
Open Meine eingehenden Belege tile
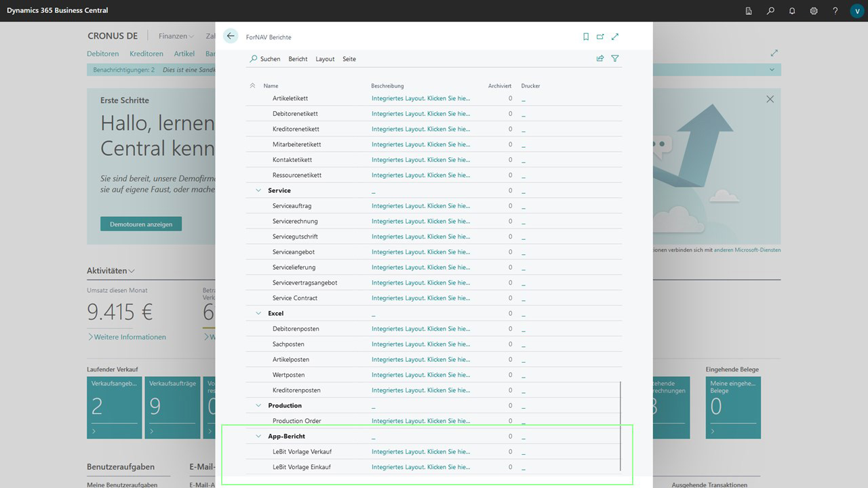coord(733,408)
